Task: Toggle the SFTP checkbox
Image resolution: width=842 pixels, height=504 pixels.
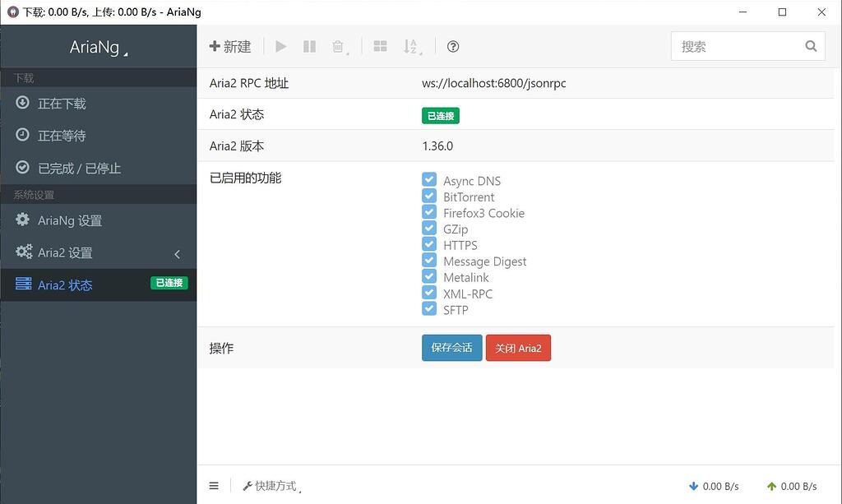Action: click(x=428, y=309)
